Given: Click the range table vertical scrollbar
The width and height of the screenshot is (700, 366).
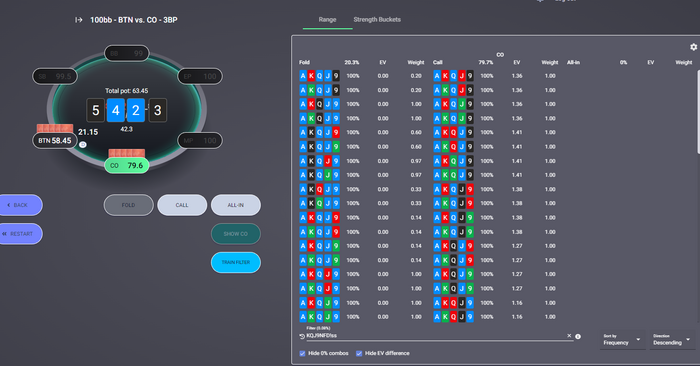Looking at the screenshot, I should tap(698, 112).
